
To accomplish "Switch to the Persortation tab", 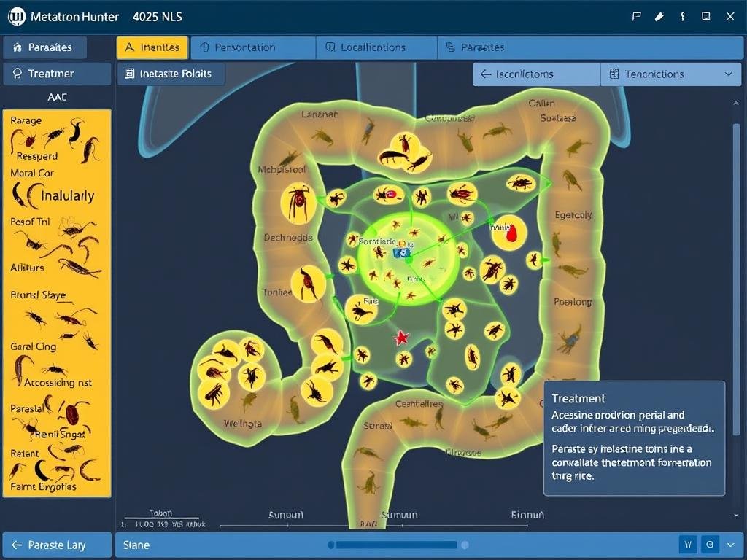I will (x=252, y=47).
